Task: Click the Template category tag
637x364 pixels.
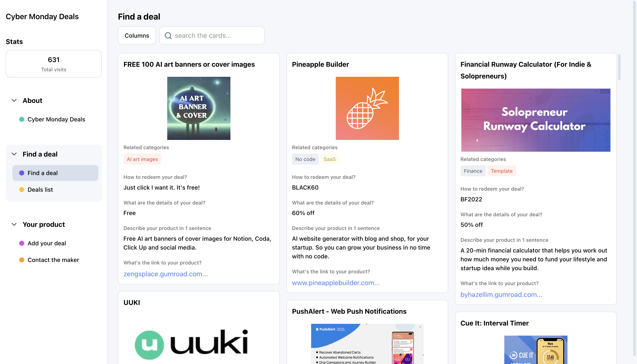Action: [x=502, y=171]
